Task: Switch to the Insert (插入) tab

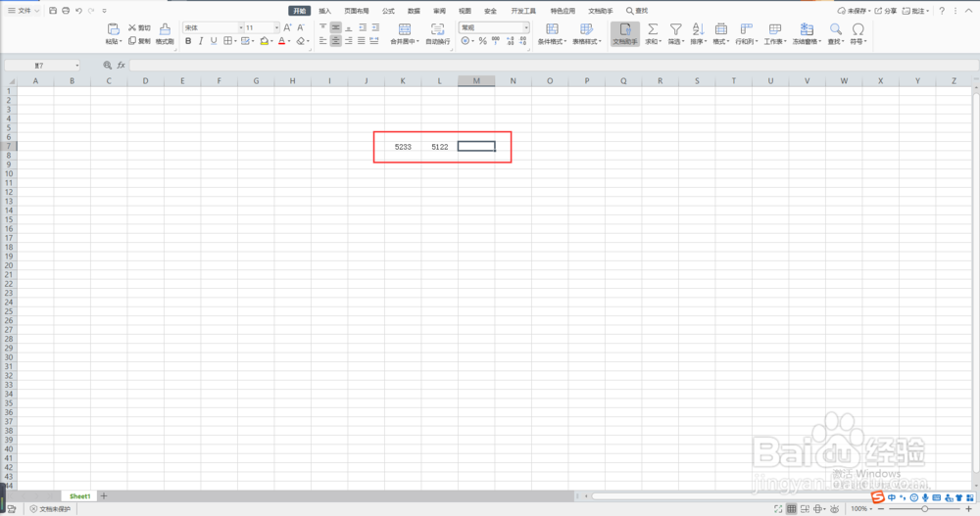Action: point(325,11)
